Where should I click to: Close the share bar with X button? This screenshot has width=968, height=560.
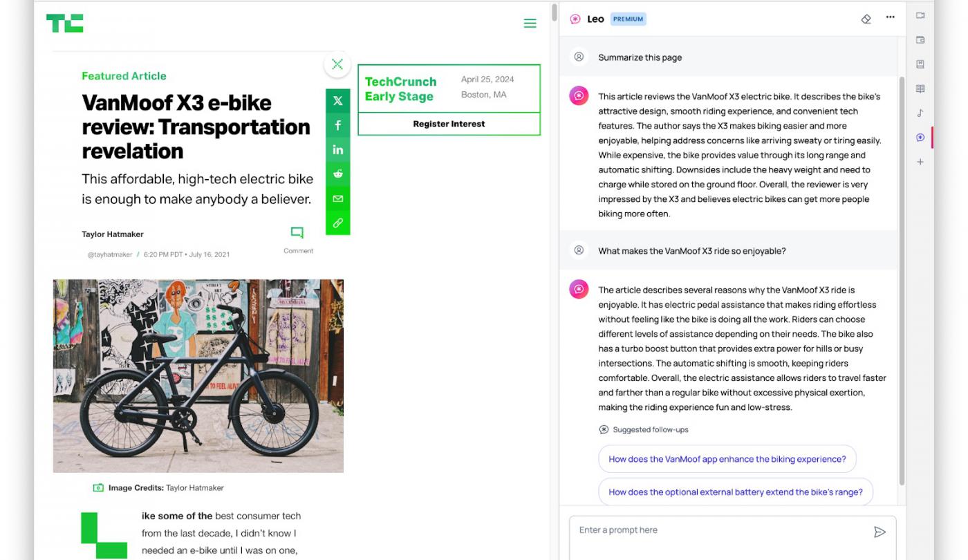coord(337,64)
